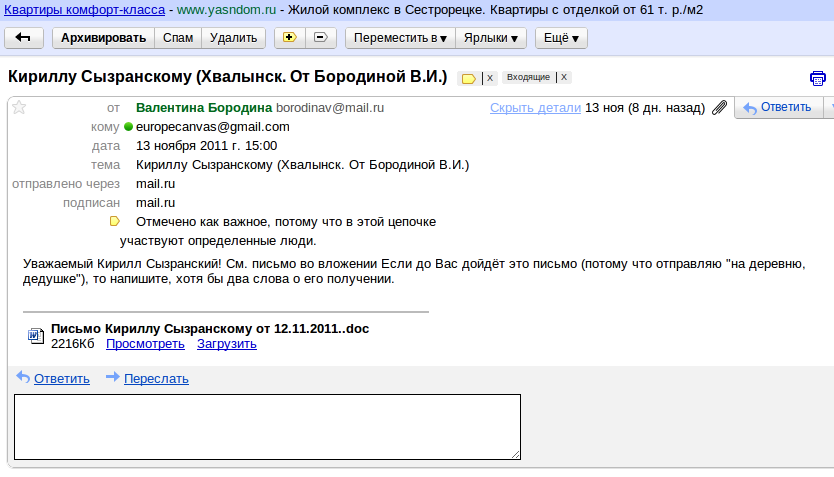Click the green online status dot
The width and height of the screenshot is (834, 477).
coord(128,127)
